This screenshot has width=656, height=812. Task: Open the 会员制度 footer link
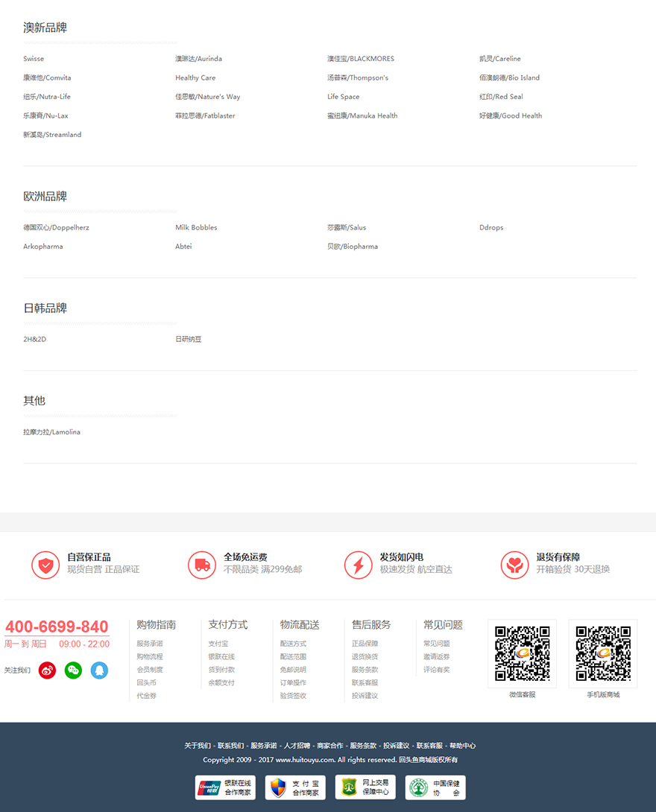(150, 670)
